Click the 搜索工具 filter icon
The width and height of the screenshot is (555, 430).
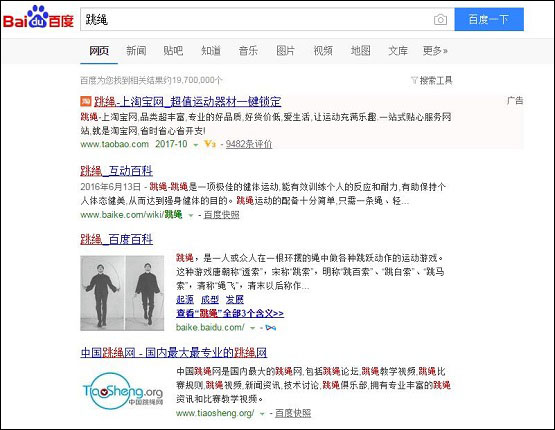(x=414, y=80)
